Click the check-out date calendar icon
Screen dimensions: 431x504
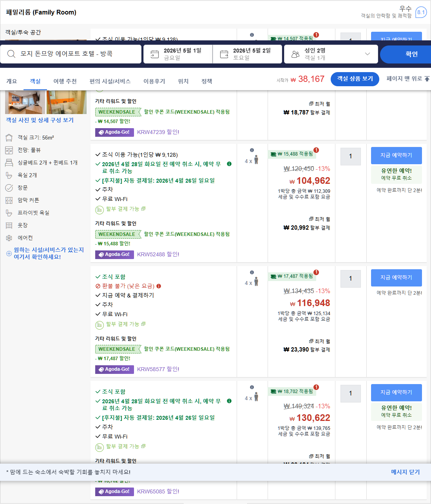(x=225, y=54)
